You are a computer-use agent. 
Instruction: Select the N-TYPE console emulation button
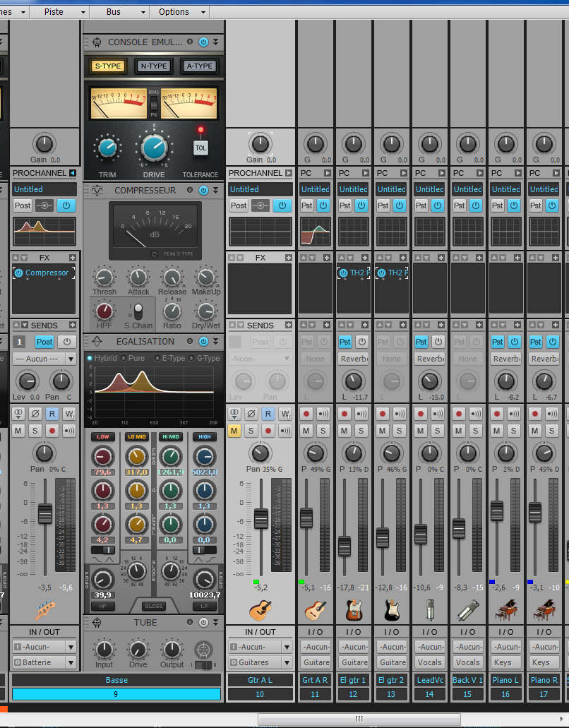[153, 66]
